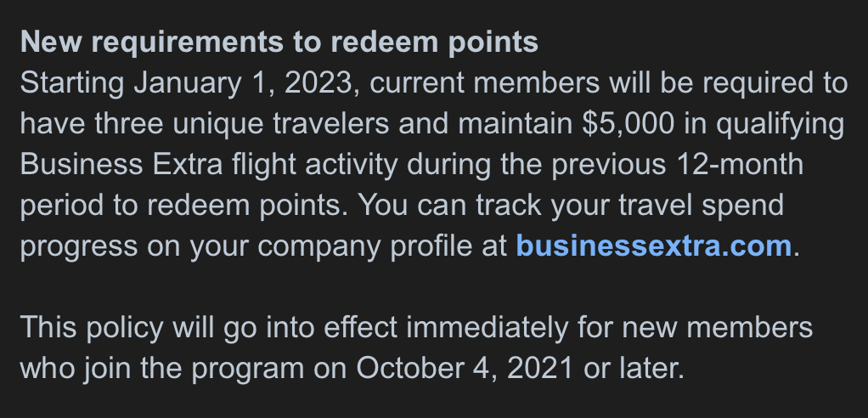This screenshot has height=418, width=868.
Task: Click the words "Business Extra" in the paragraph
Action: click(x=121, y=164)
